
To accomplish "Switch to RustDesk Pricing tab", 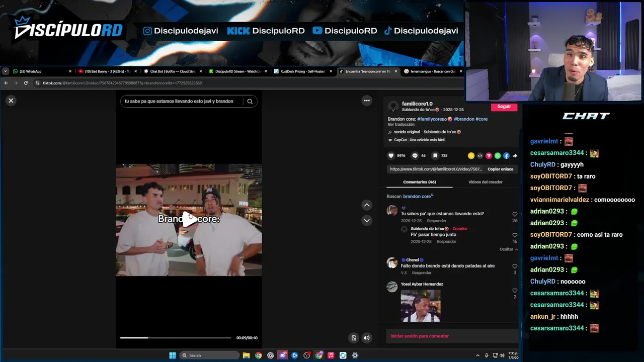I will coord(303,71).
